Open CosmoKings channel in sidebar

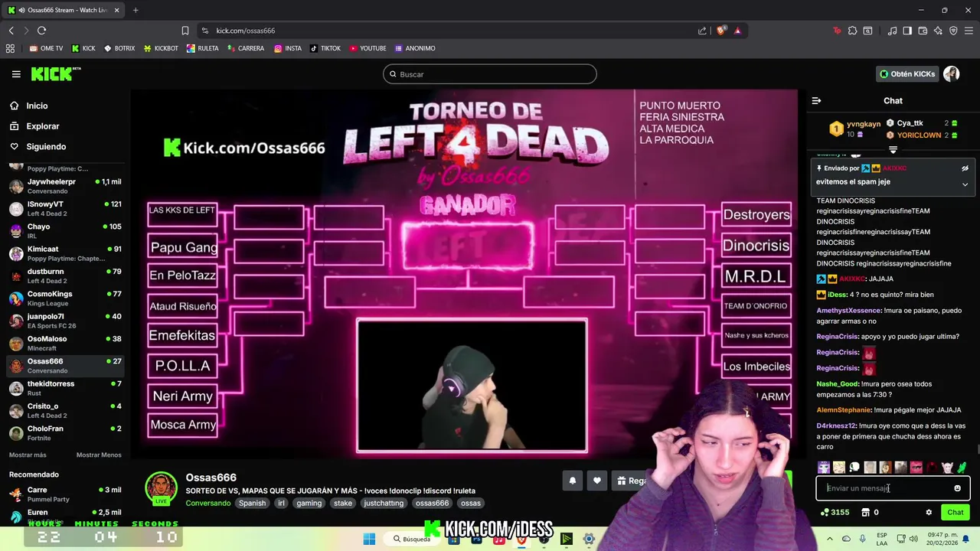(x=65, y=298)
